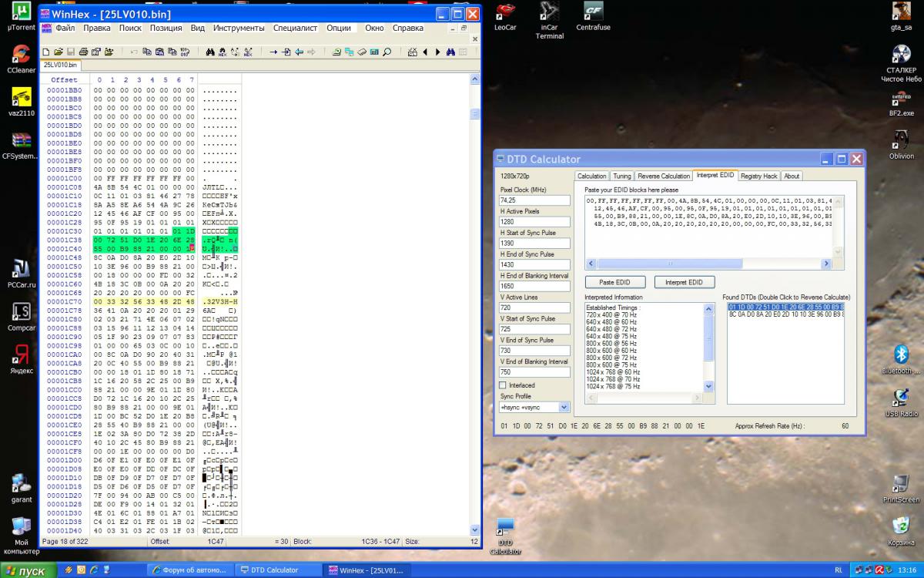Screen dimensions: 924x578
Task: Click the Open file folder icon in WinHex
Action: [x=59, y=52]
